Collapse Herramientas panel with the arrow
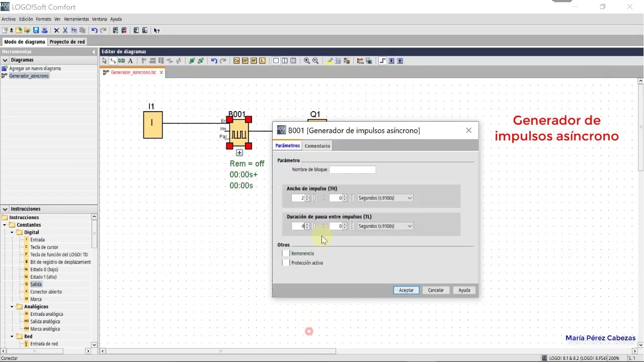The width and height of the screenshot is (644, 362). click(x=94, y=52)
